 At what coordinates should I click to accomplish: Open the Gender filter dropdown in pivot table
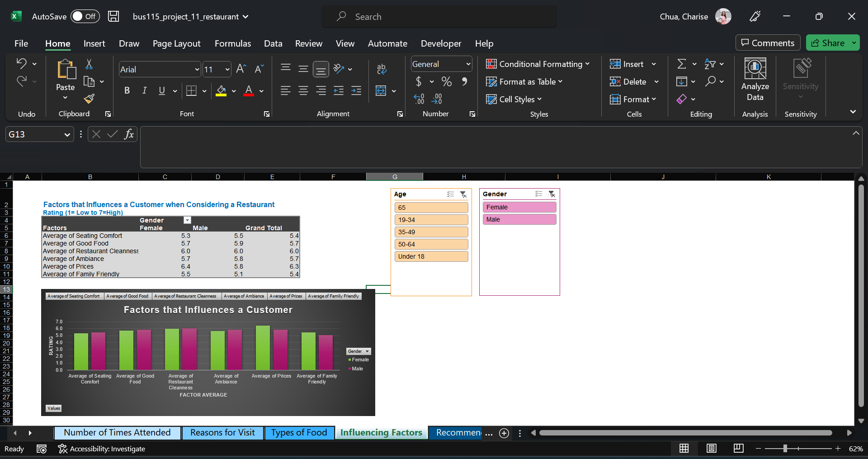(x=187, y=220)
